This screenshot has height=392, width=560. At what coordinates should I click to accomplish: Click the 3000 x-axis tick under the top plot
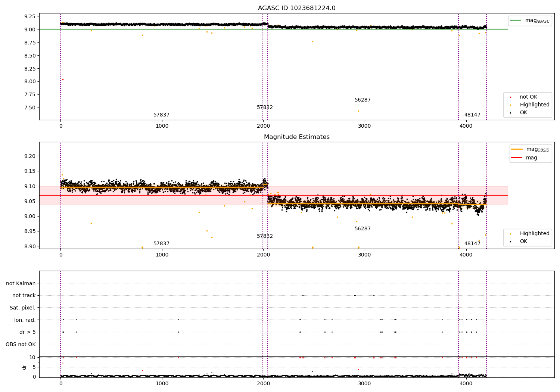(x=364, y=126)
